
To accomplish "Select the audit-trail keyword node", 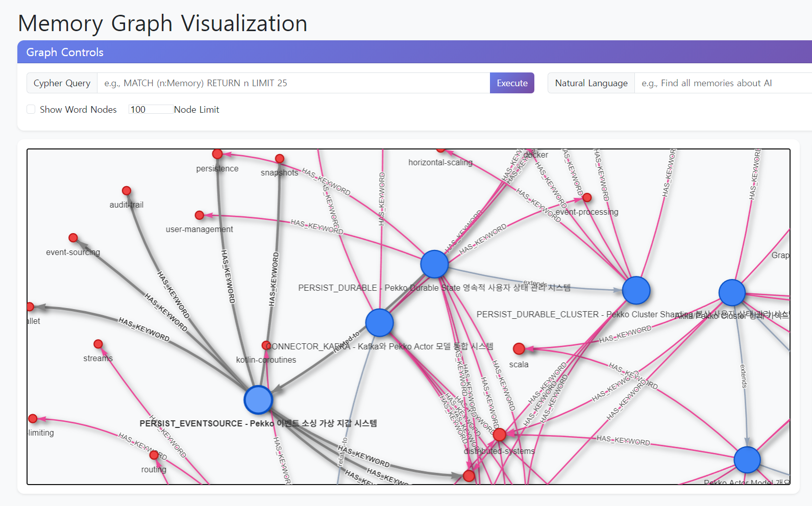I will (127, 191).
